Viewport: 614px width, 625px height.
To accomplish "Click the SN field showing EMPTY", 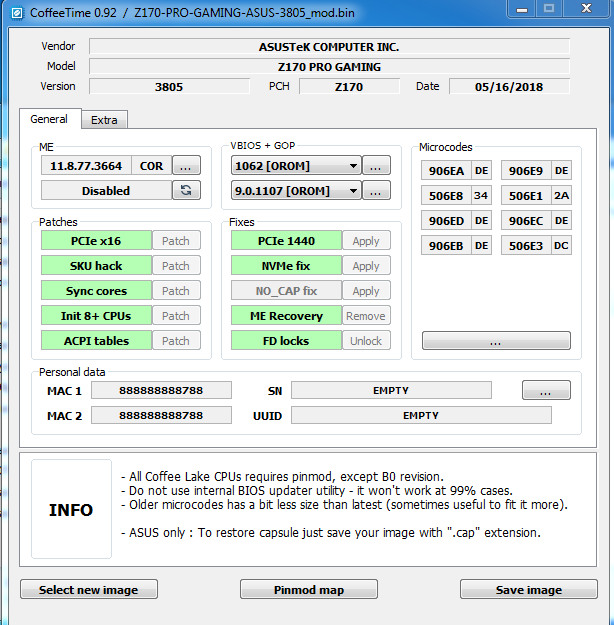I will pos(391,390).
